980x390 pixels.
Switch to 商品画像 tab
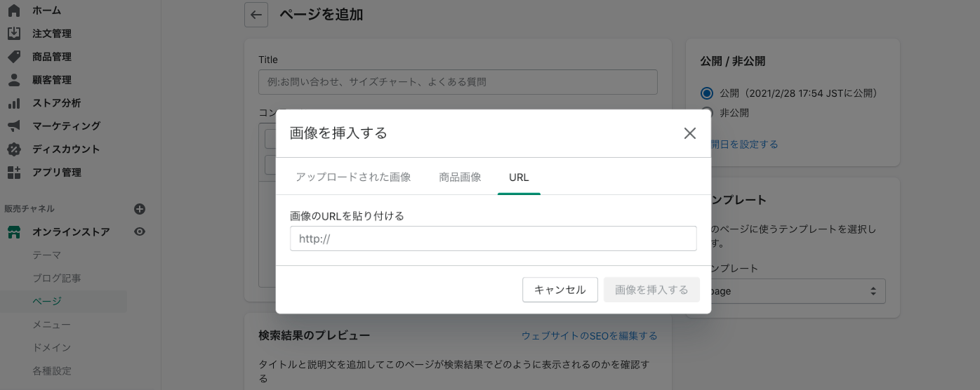(x=460, y=177)
